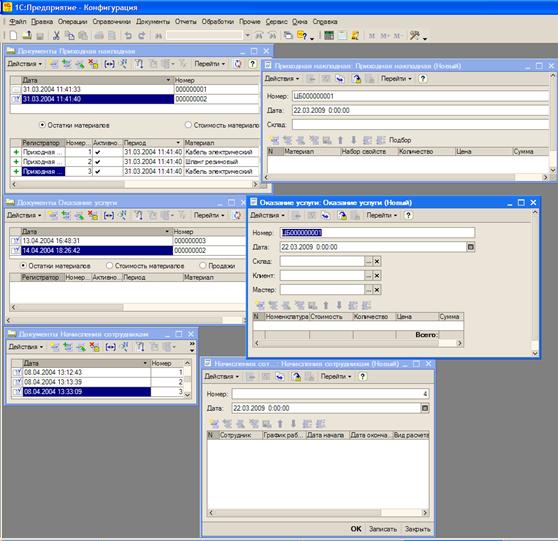This screenshot has height=541, width=558.
Task: Click the set interval icon in Оказание услуги list
Action: click(x=109, y=215)
